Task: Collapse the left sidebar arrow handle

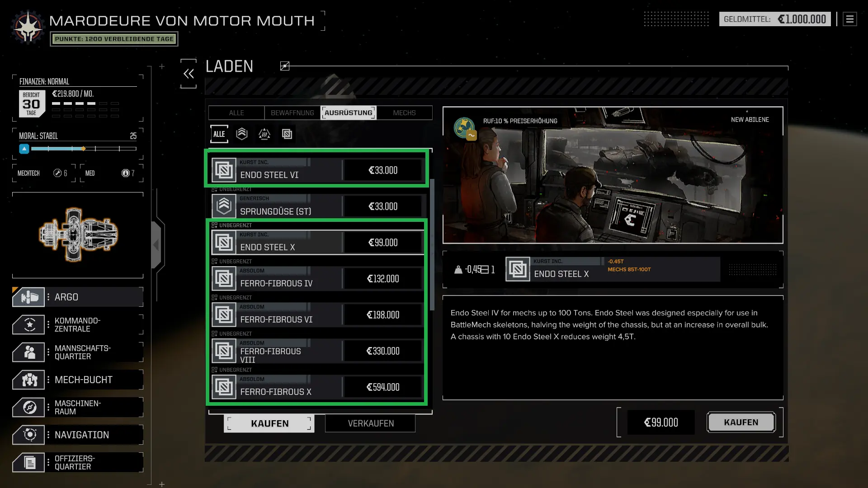Action: [x=156, y=245]
